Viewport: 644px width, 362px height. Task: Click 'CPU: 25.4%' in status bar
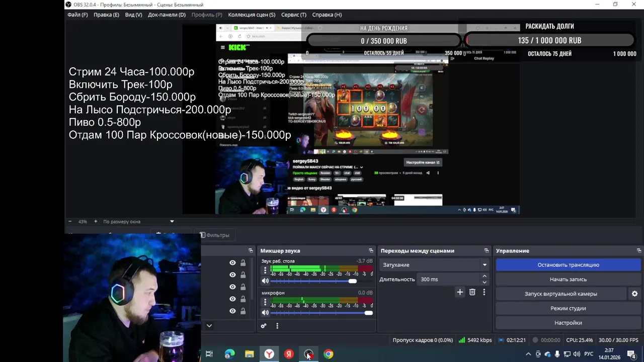coord(579,340)
